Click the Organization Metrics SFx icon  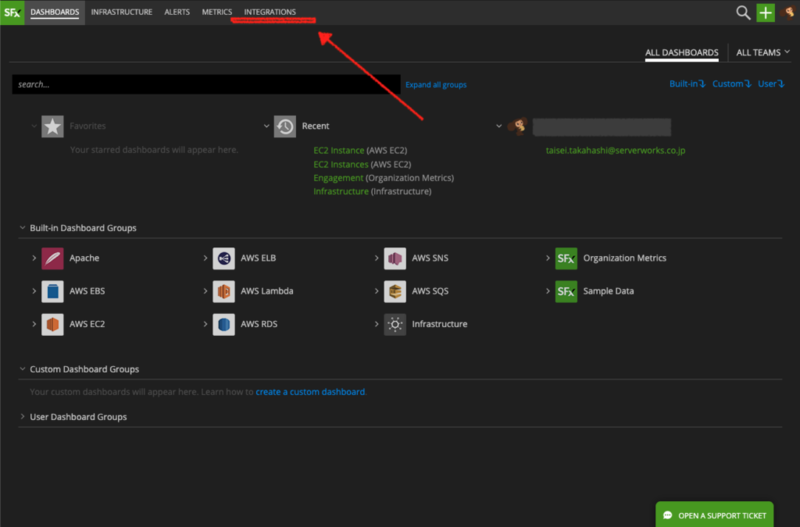pyautogui.click(x=566, y=258)
